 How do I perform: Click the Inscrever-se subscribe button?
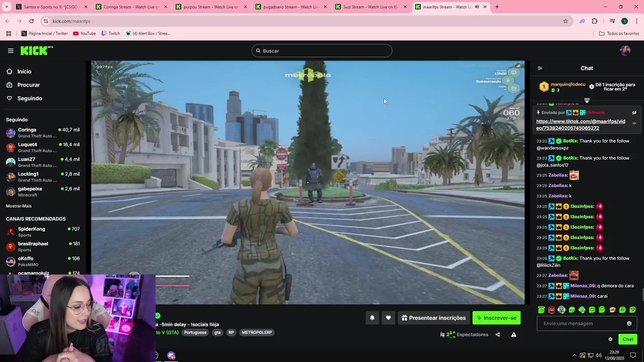point(497,318)
